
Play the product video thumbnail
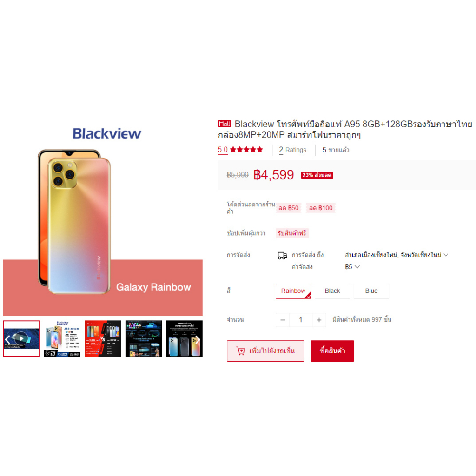click(x=21, y=338)
